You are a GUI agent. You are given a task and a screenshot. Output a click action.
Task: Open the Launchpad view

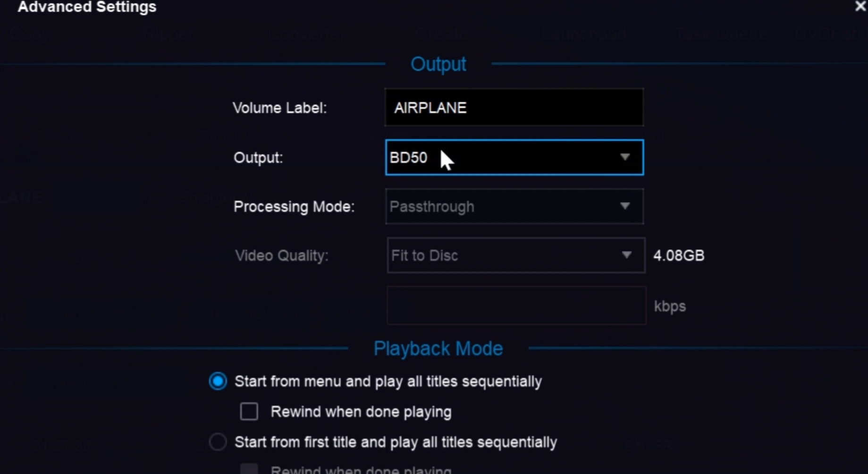click(x=583, y=34)
